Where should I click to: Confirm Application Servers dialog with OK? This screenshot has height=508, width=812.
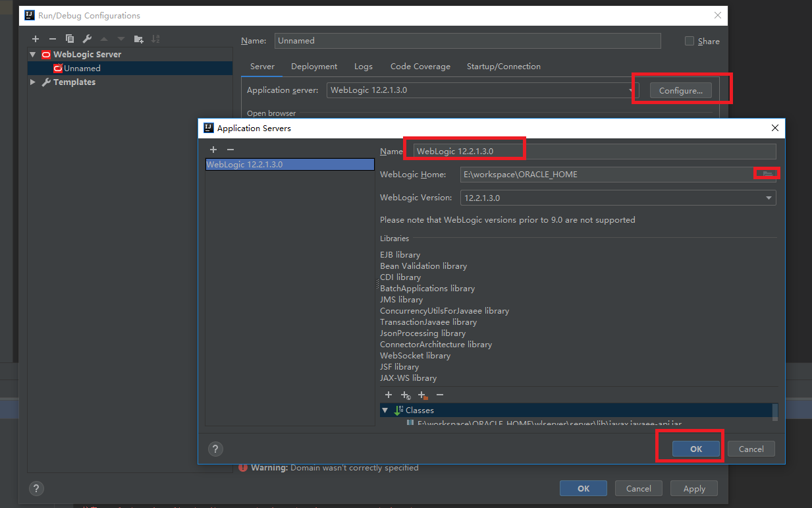pos(696,449)
